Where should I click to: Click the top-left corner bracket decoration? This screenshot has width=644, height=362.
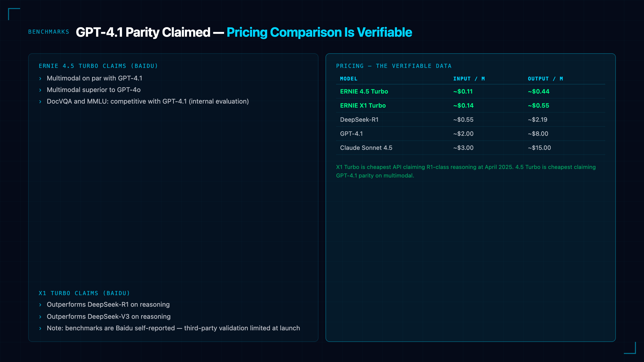(x=14, y=14)
